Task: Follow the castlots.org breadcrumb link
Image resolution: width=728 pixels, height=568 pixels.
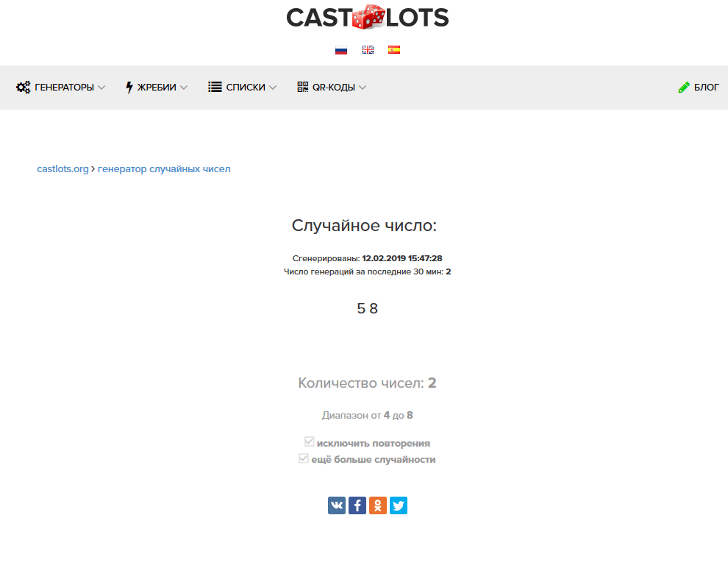Action: (x=63, y=169)
